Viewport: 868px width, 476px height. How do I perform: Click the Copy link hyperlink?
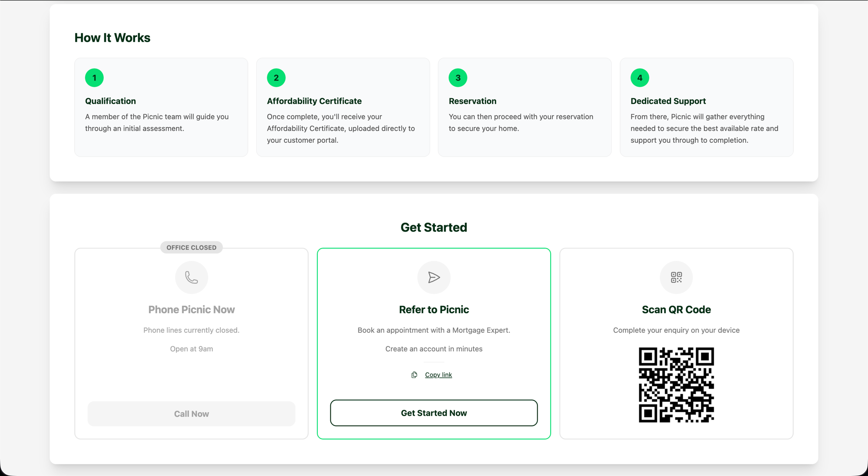438,375
